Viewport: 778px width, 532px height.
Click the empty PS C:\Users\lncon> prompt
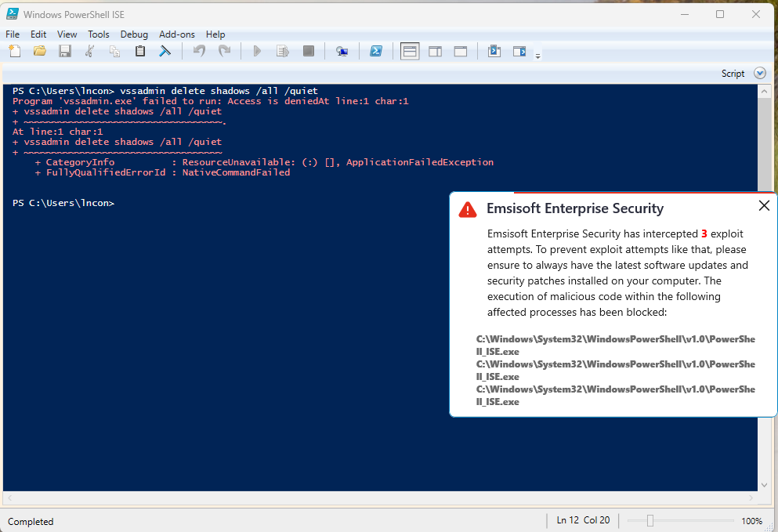click(63, 203)
